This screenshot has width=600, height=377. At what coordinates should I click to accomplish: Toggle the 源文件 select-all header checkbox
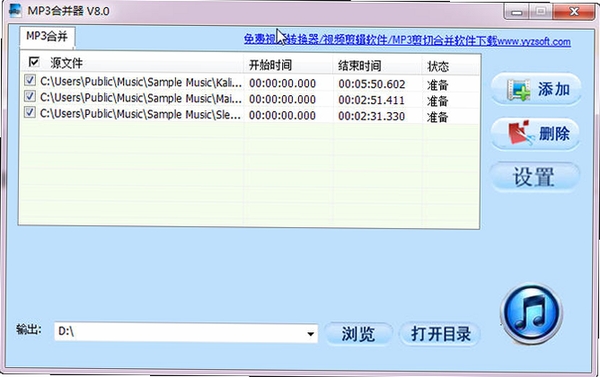point(34,62)
